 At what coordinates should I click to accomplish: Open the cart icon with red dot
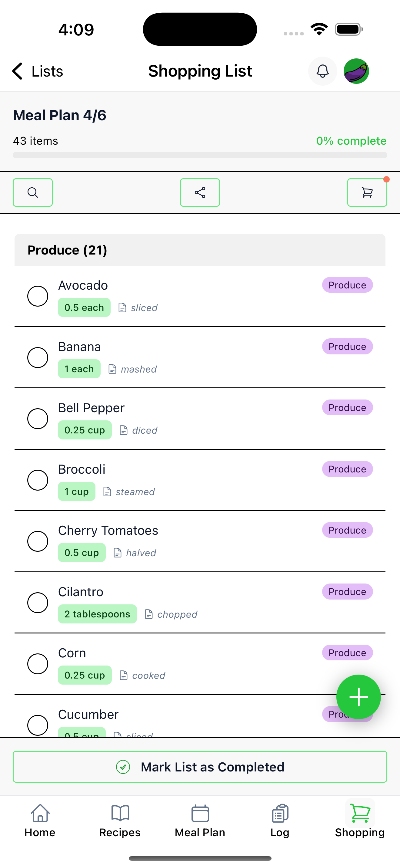367,192
